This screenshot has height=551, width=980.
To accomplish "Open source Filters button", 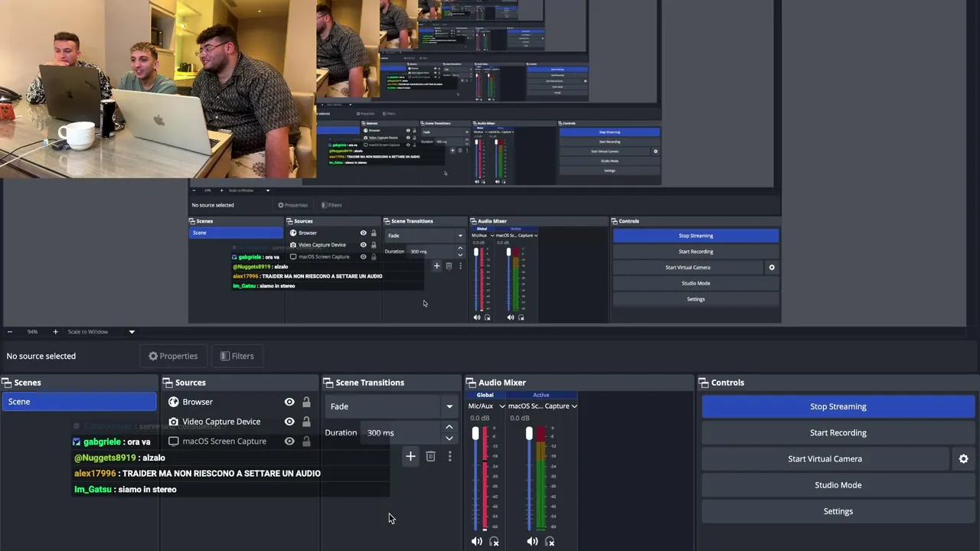I will (x=237, y=356).
